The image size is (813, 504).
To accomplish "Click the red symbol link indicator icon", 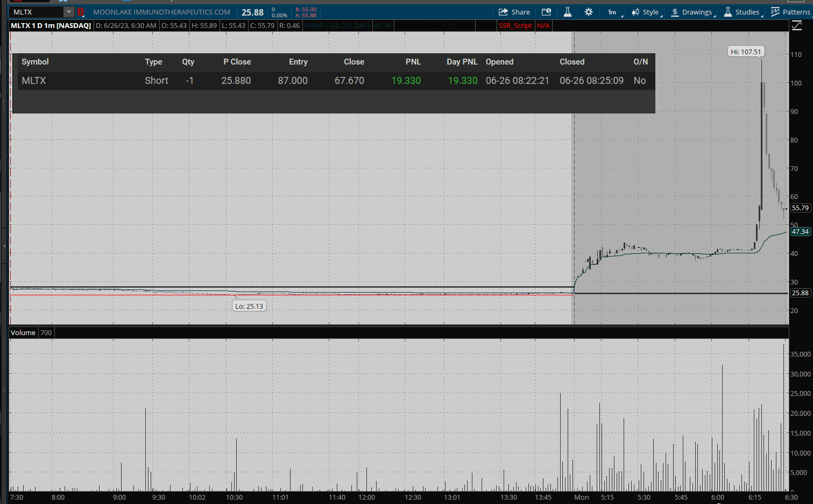I will pos(80,12).
